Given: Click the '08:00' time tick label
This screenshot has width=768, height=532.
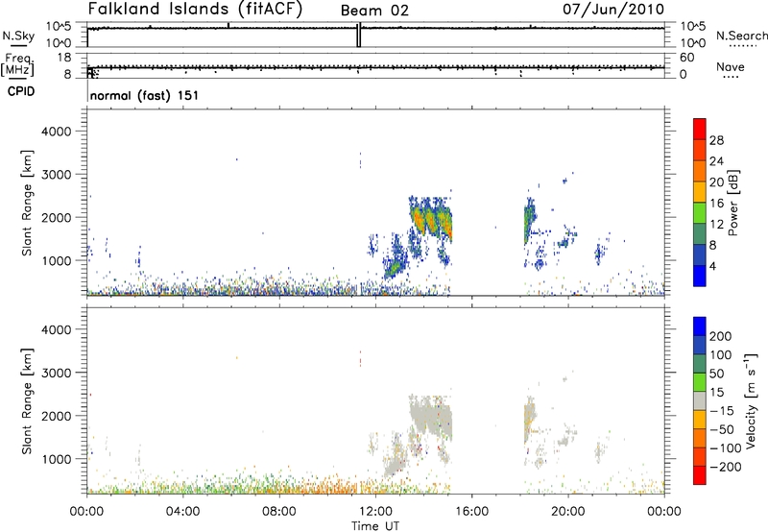Looking at the screenshot, I should 279,512.
